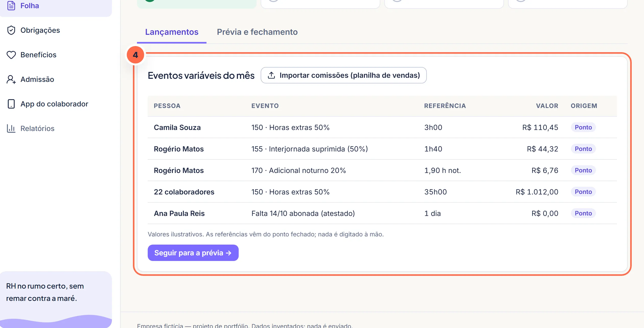Image resolution: width=644 pixels, height=328 pixels.
Task: Open the Folha document icon in sidebar
Action: click(11, 6)
